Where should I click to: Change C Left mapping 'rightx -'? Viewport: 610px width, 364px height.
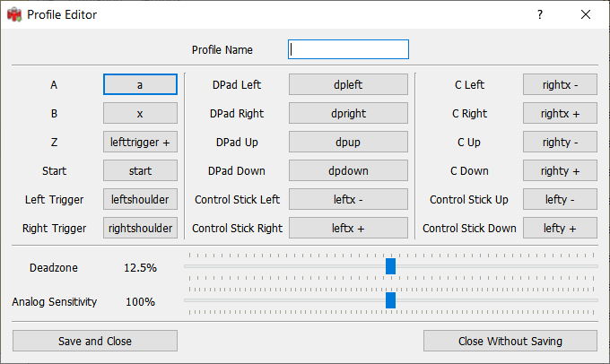pyautogui.click(x=560, y=84)
